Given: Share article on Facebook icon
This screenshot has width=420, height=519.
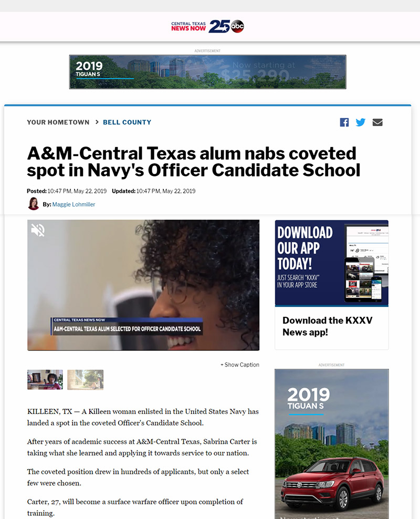Looking at the screenshot, I should click(x=344, y=122).
